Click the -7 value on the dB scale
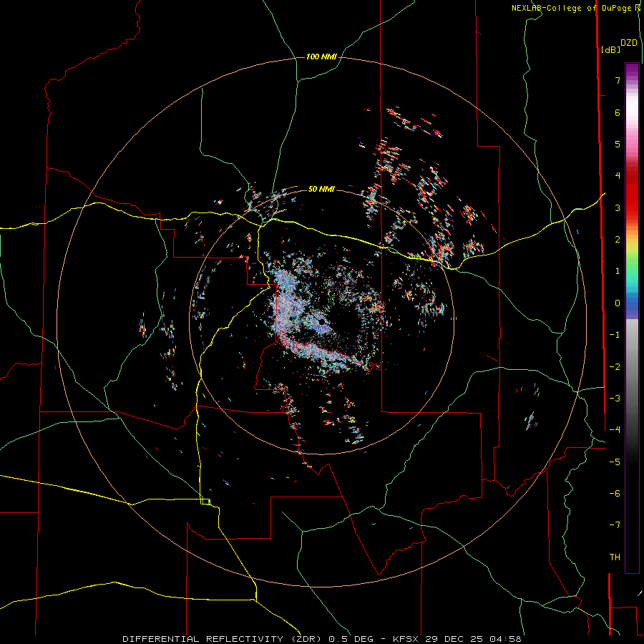 click(x=615, y=525)
